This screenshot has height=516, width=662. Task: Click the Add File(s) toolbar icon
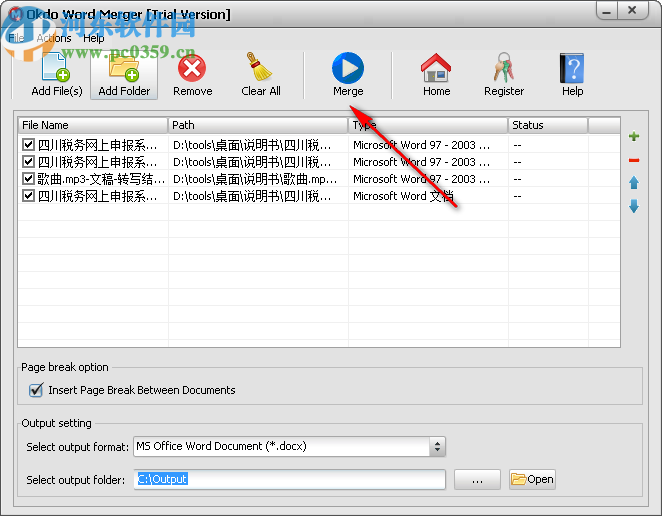56,68
